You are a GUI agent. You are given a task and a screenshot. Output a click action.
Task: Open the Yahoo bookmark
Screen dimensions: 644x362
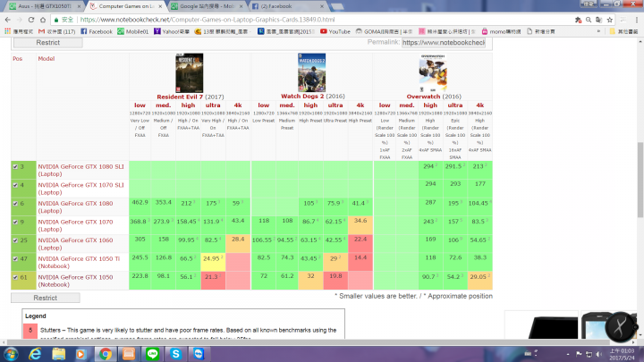pos(171,31)
